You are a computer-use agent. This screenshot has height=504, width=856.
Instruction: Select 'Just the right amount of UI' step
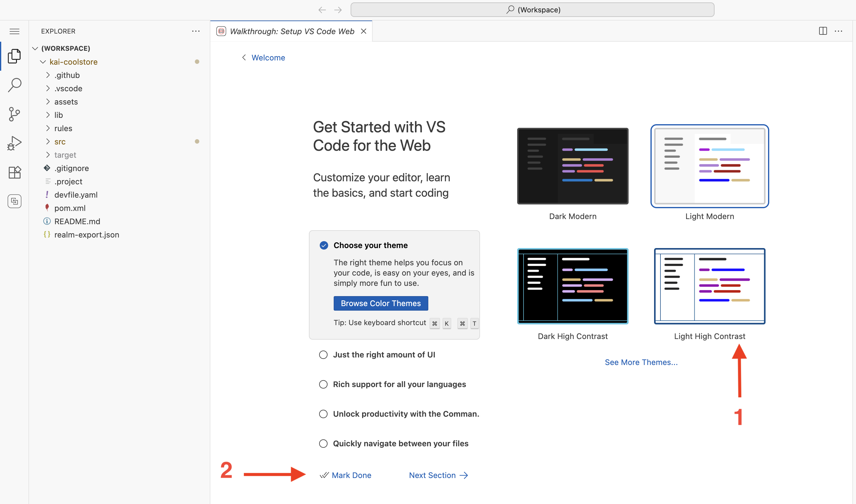tap(384, 354)
